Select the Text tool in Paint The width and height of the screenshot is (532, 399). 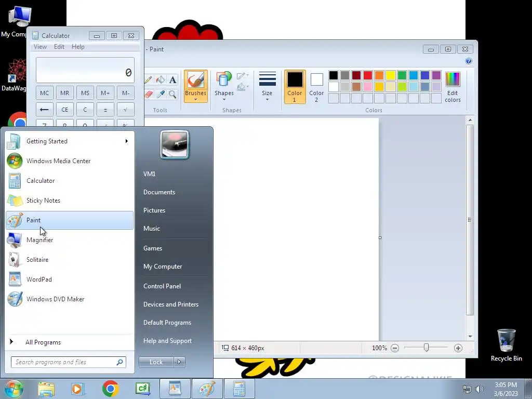(172, 79)
